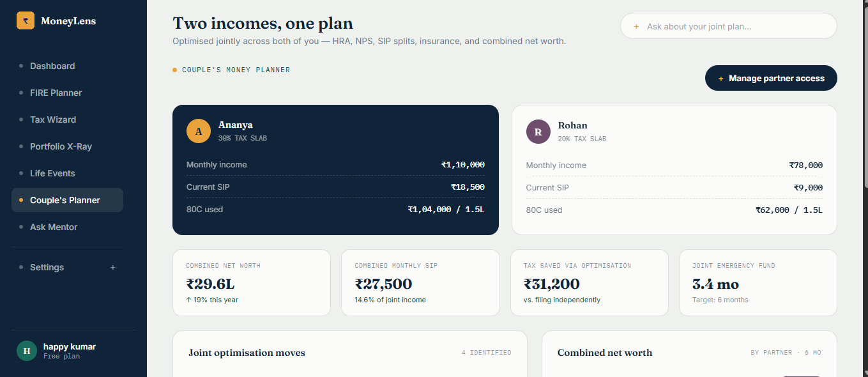Viewport: 868px width, 377px height.
Task: Click the plus icon on Manage partner access
Action: [x=721, y=79]
